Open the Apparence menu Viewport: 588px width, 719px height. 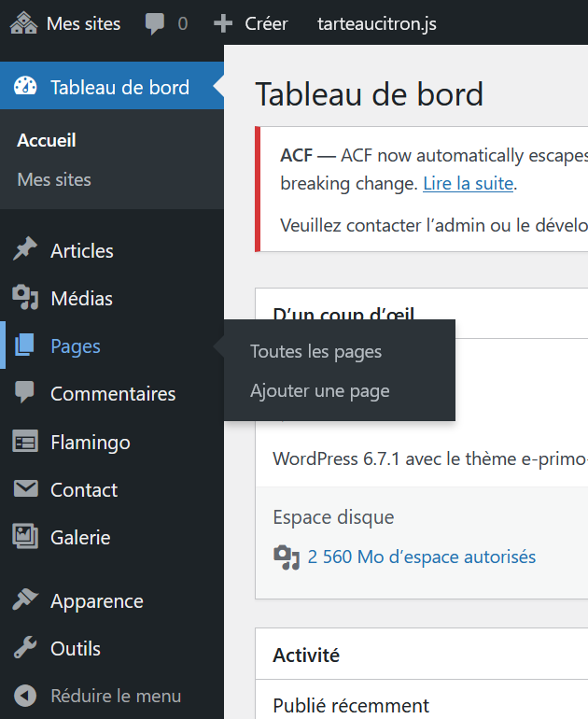[97, 601]
